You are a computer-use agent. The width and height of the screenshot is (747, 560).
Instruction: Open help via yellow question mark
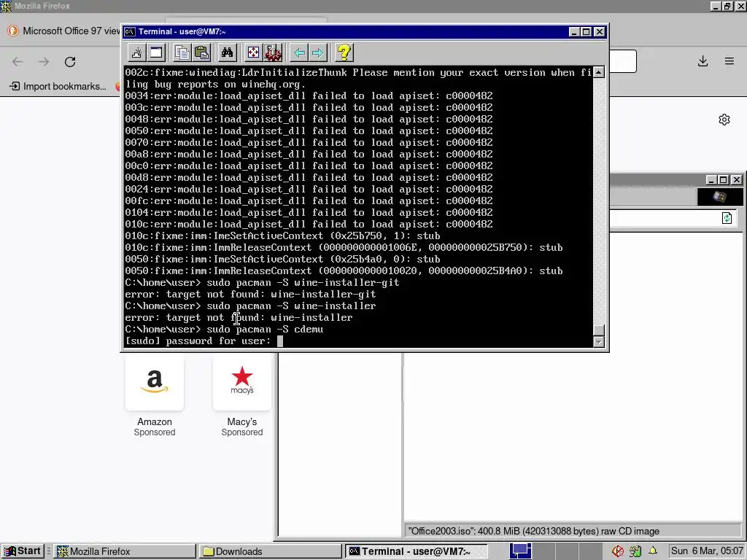tap(344, 52)
